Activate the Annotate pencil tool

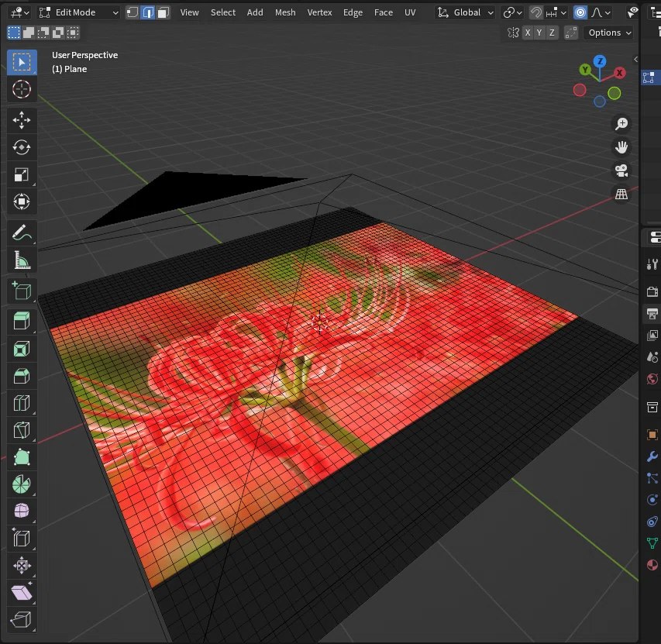tap(22, 232)
